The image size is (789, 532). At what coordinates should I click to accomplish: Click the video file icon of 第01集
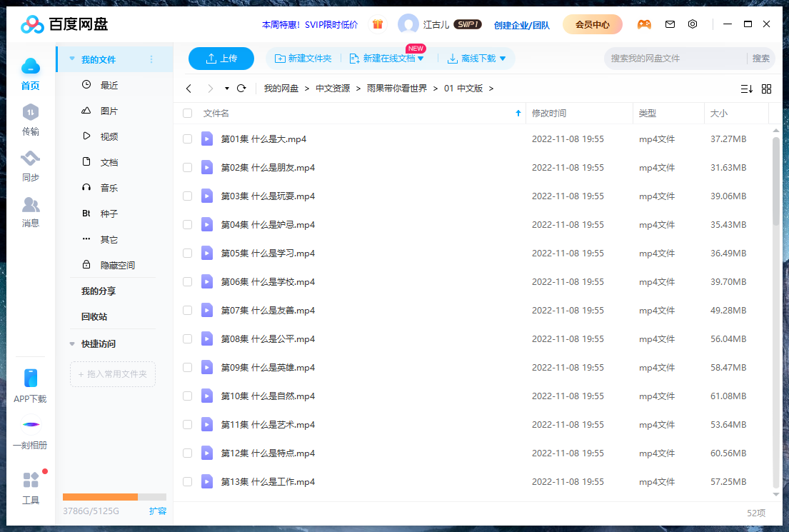pos(207,139)
